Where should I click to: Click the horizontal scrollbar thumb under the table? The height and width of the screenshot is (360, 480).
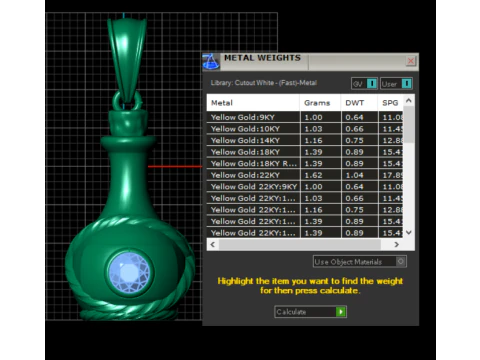tap(300, 244)
